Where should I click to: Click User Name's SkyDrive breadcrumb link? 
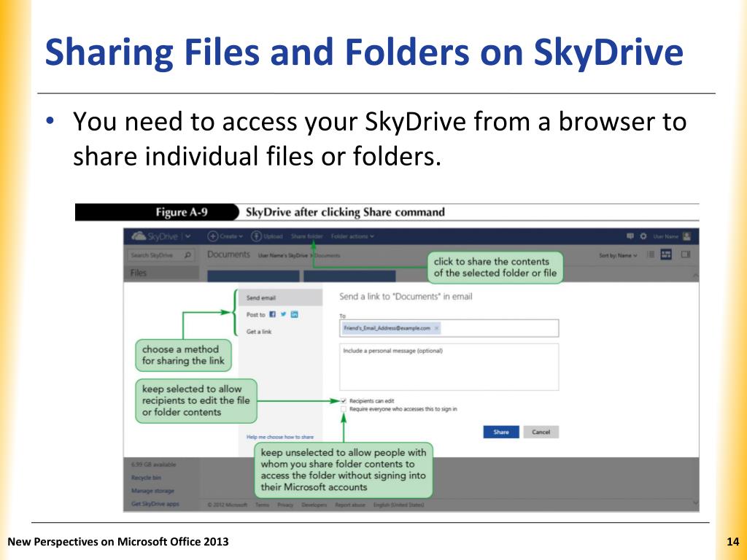(x=283, y=256)
